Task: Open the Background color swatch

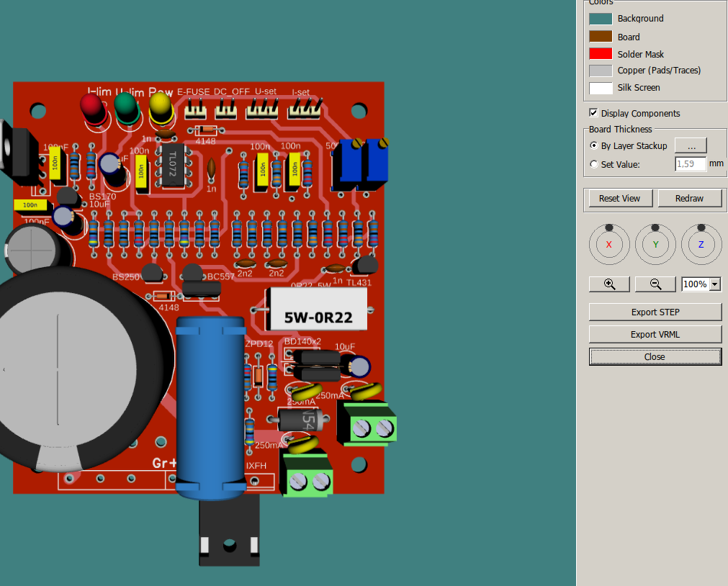Action: point(601,19)
